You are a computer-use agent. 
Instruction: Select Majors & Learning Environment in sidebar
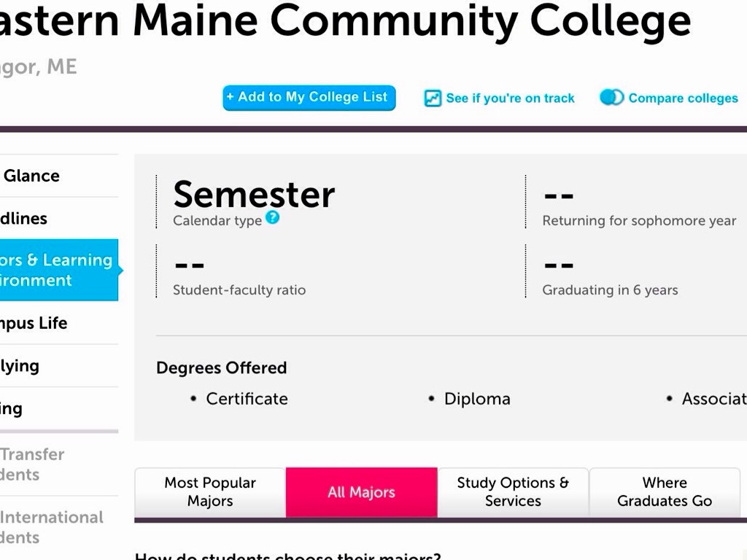55,270
